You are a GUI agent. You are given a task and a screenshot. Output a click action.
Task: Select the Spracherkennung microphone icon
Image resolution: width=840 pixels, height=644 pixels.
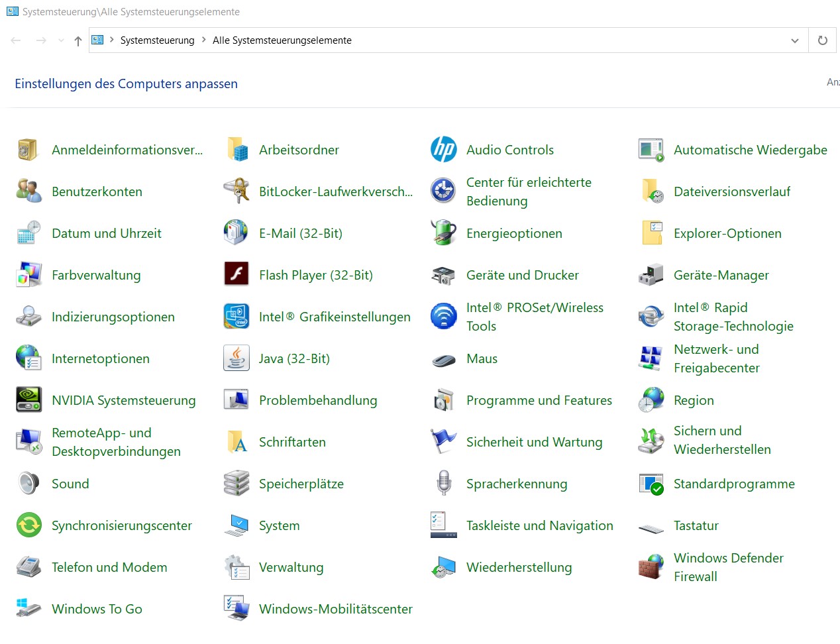point(443,484)
